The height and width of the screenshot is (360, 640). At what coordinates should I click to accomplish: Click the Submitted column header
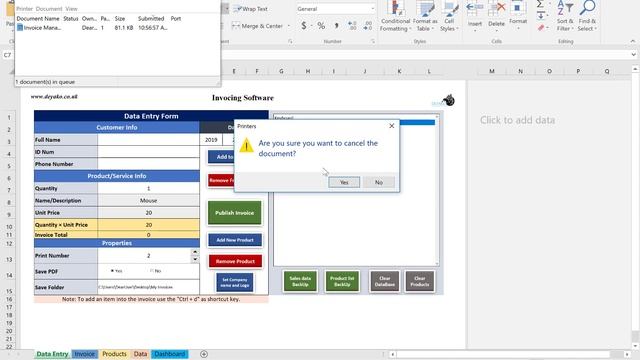[x=151, y=18]
